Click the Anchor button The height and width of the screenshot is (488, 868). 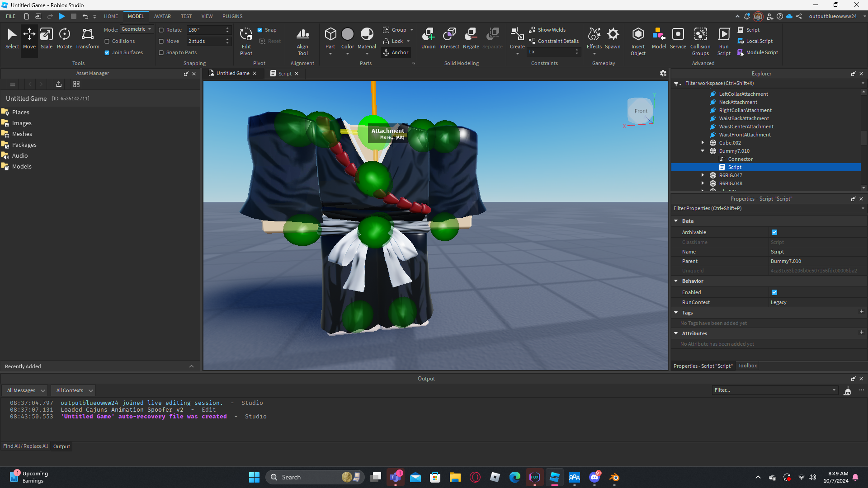click(396, 52)
